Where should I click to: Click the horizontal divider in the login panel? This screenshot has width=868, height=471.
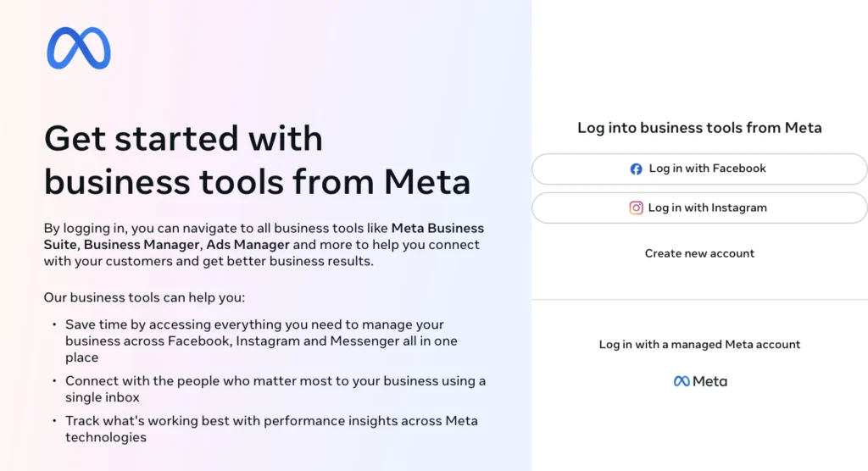pyautogui.click(x=699, y=299)
